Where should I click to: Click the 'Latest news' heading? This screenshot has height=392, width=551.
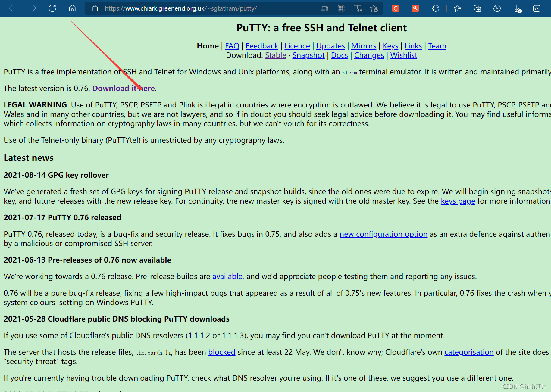pos(29,158)
